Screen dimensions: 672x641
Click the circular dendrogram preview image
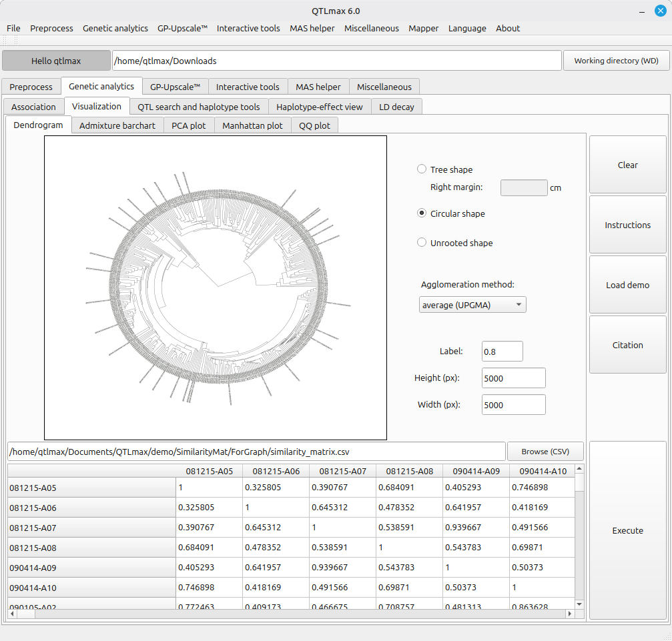tap(216, 287)
